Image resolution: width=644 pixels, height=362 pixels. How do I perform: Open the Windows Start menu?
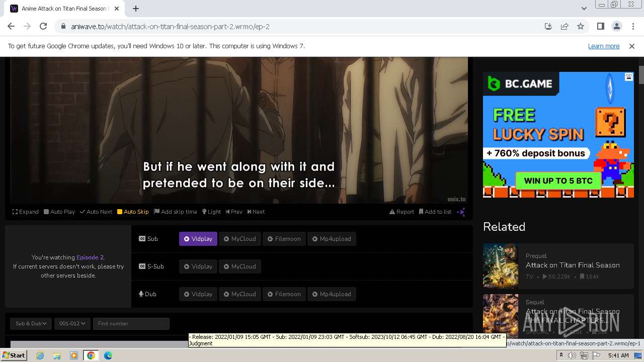(x=14, y=355)
